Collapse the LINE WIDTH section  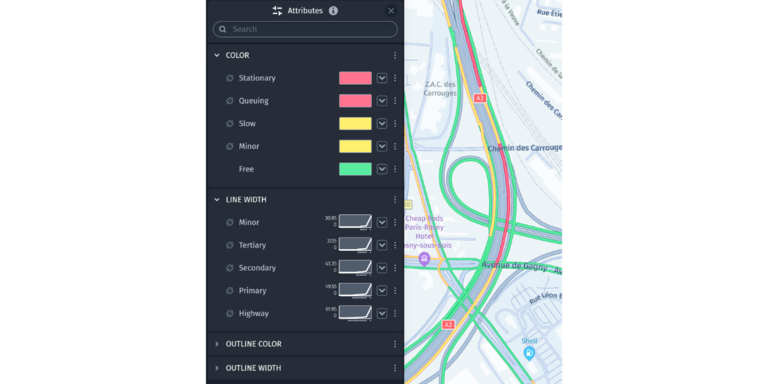(217, 200)
